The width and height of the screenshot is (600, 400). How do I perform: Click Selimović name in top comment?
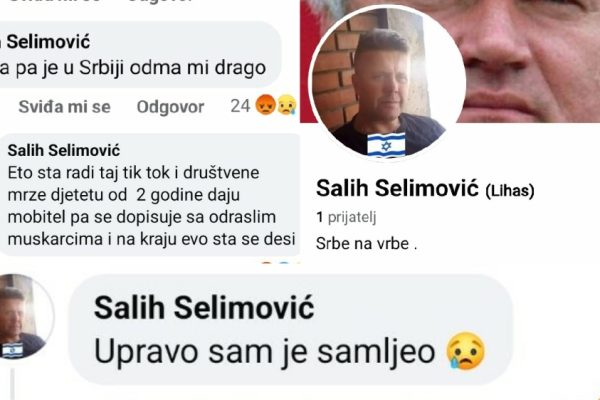tap(48, 42)
